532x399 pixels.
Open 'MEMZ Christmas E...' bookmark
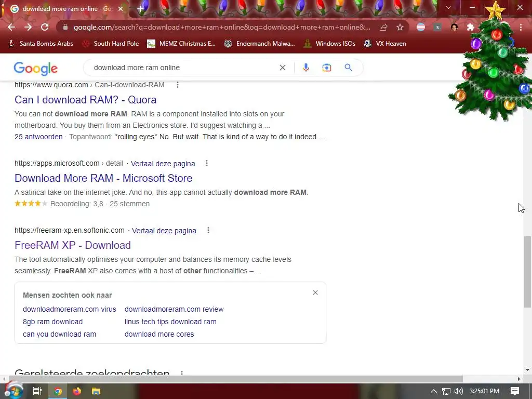click(x=181, y=44)
